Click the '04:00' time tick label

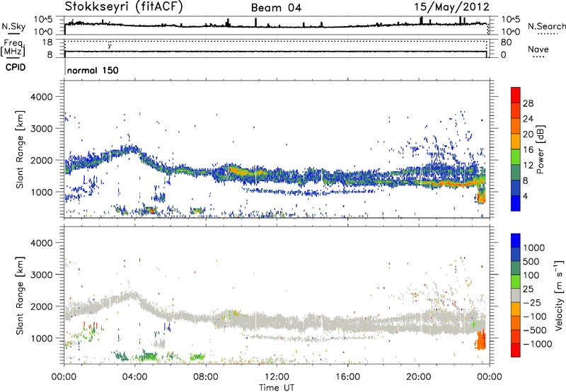click(x=134, y=377)
